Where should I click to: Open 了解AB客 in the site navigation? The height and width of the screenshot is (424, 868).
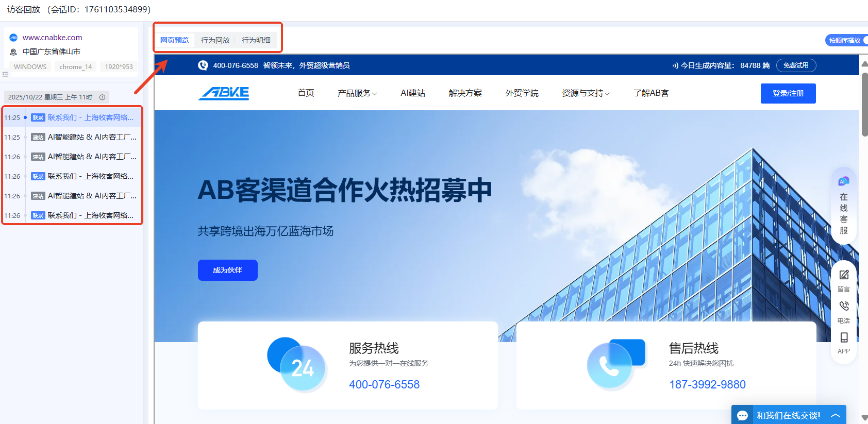[651, 93]
